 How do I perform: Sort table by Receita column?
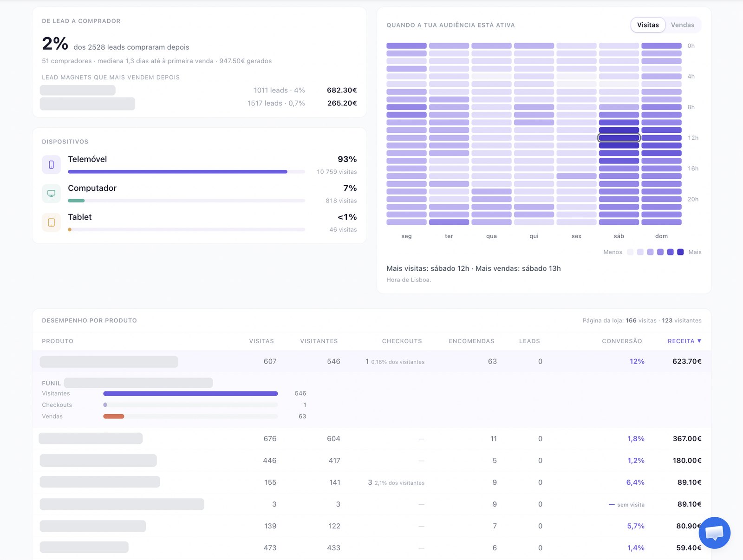click(684, 341)
